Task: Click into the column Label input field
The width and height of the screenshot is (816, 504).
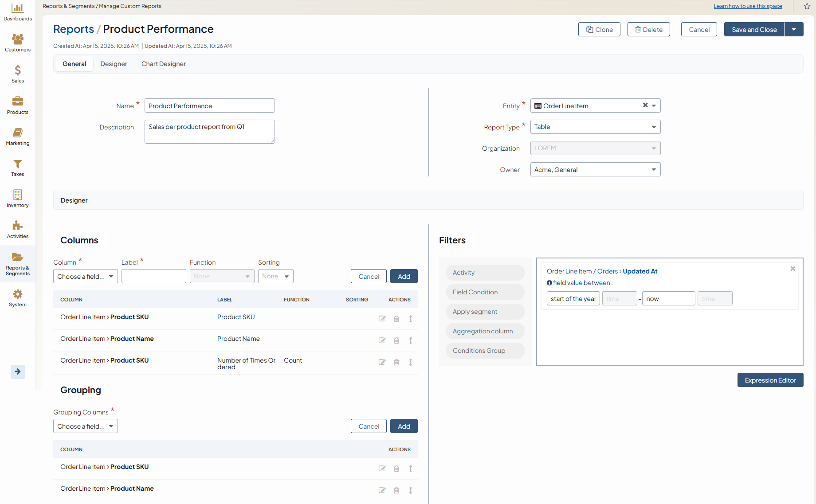Action: click(153, 276)
